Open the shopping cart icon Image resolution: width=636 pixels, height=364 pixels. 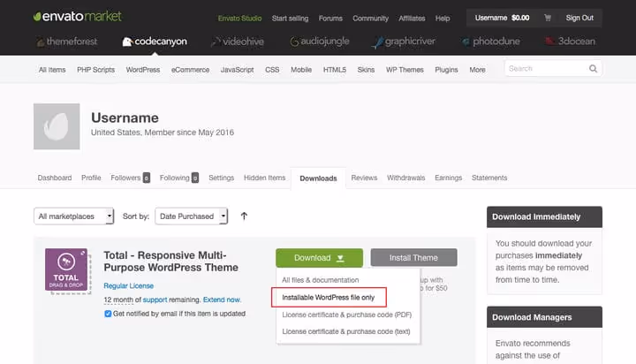pos(548,18)
